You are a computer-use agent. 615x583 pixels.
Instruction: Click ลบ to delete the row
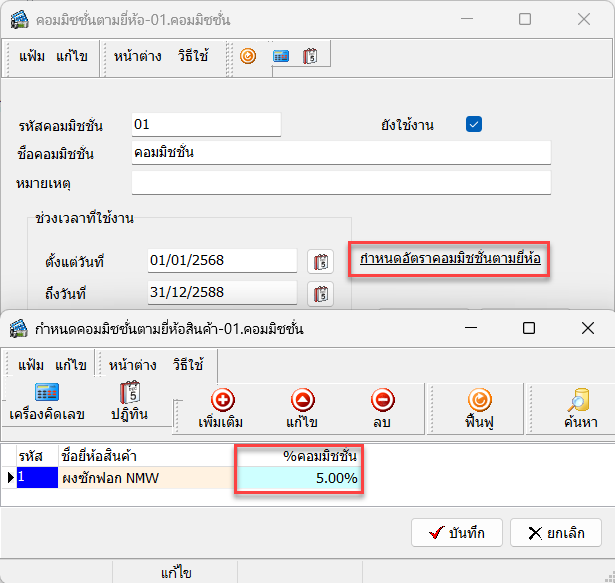(x=382, y=409)
